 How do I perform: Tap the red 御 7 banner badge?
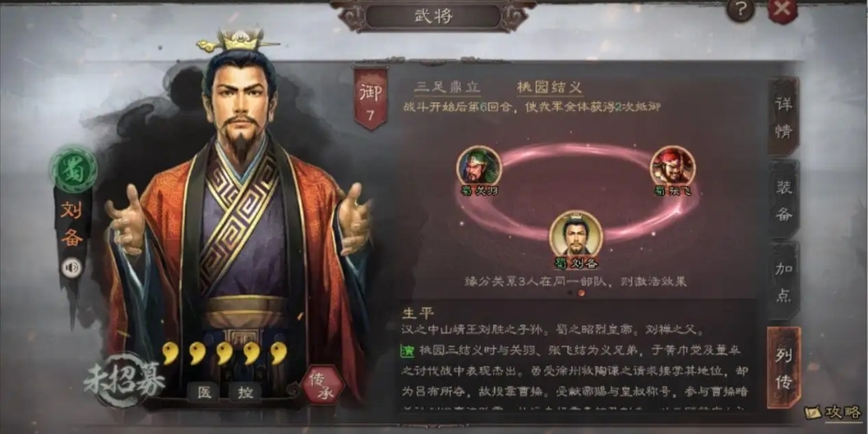coord(371,99)
